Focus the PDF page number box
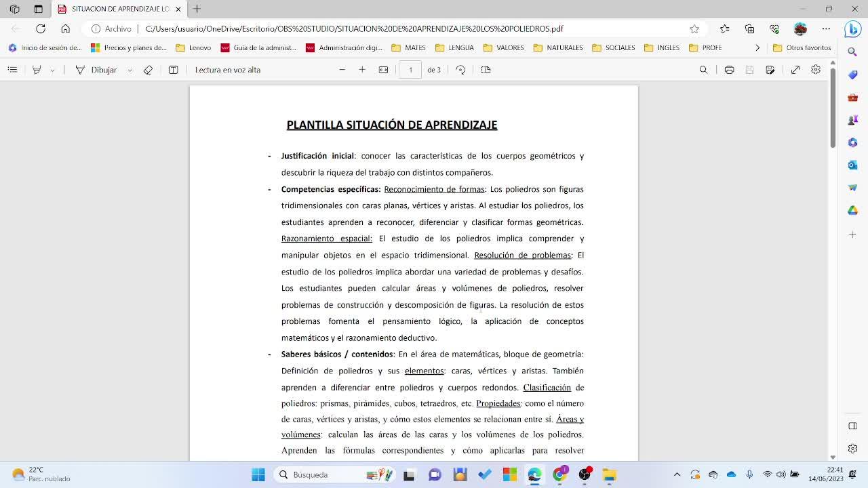This screenshot has height=488, width=868. pos(410,70)
